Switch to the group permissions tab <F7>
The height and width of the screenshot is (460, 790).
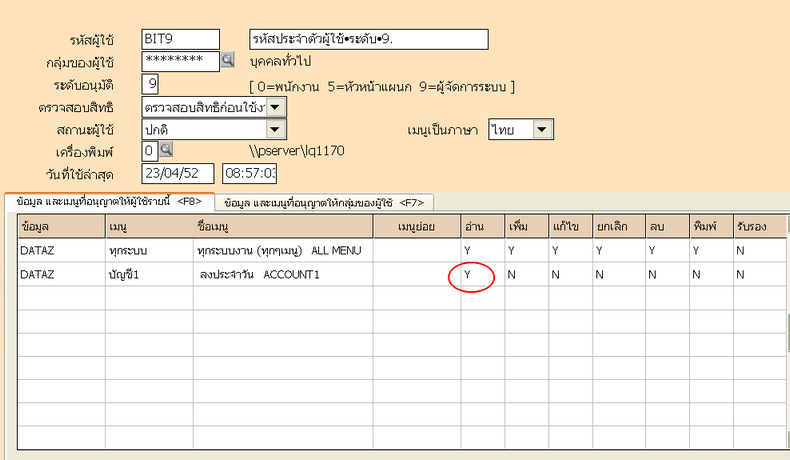coord(322,202)
